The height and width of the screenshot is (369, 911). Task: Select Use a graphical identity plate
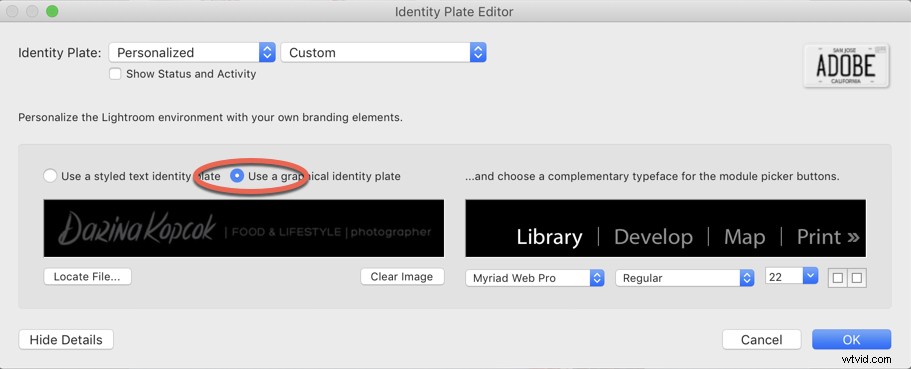point(236,175)
